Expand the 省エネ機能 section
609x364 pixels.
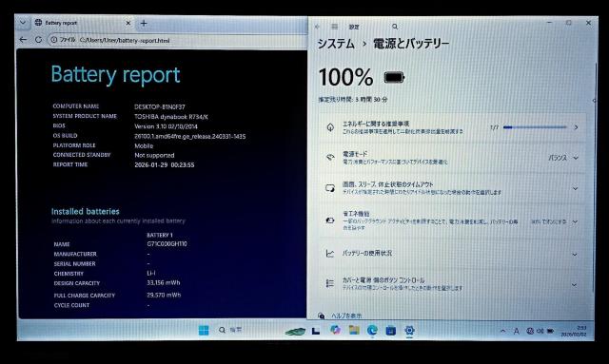452,221
